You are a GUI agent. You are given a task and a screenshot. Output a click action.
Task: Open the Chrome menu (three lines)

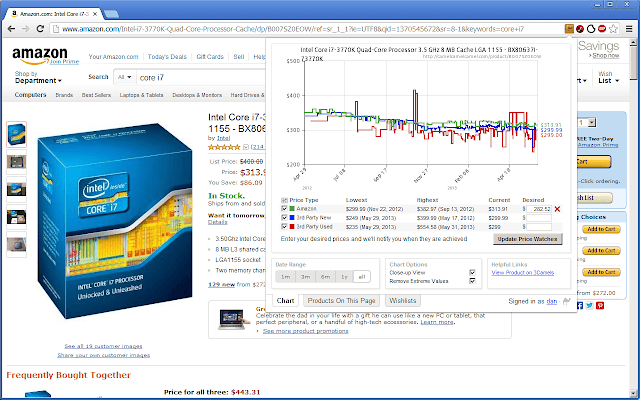click(627, 30)
